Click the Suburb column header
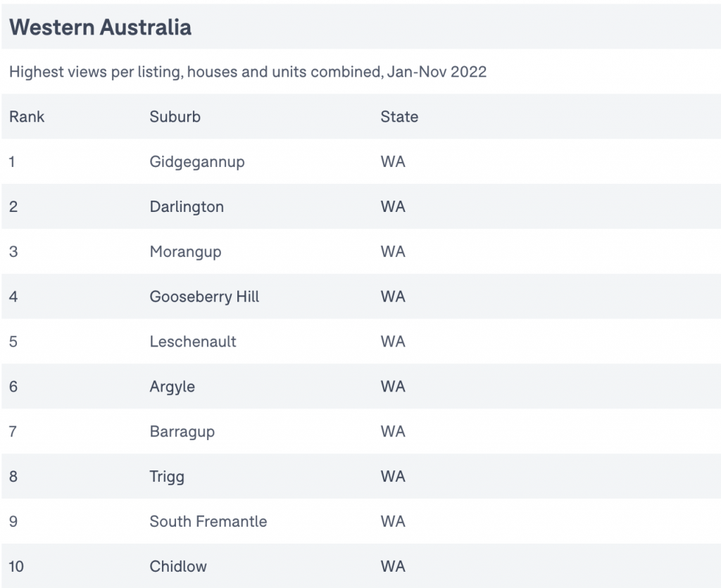Image resolution: width=721 pixels, height=588 pixels. [175, 117]
